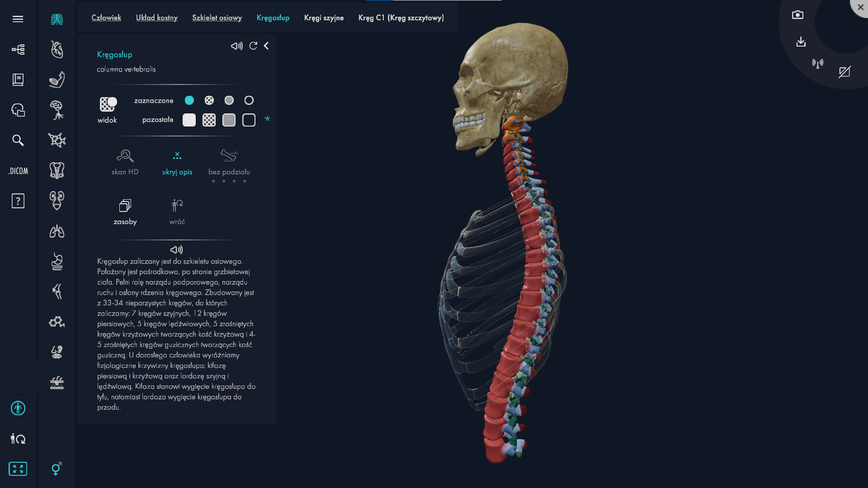Close the radial menu with X
Screen dimensions: 868x488
[x=861, y=7]
